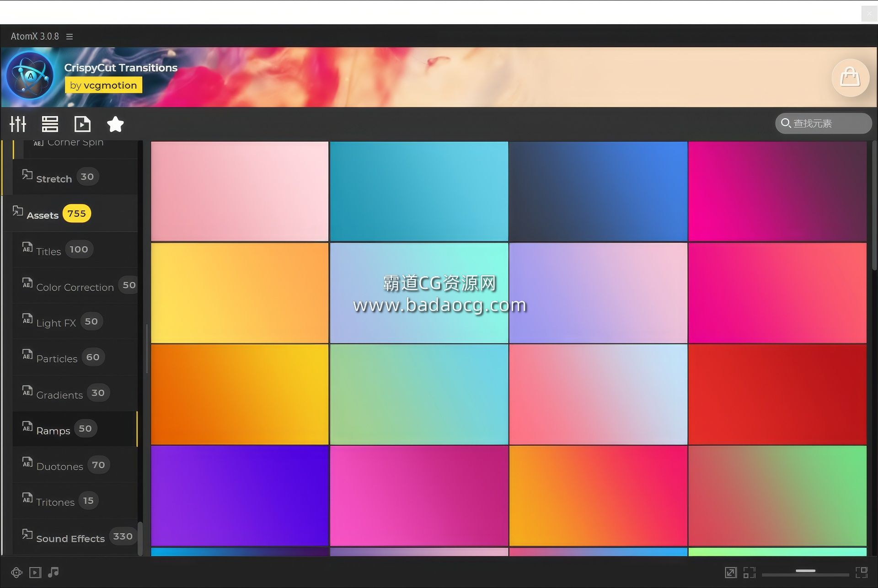
Task: Click the Sound Effects folder icon
Action: pos(27,534)
